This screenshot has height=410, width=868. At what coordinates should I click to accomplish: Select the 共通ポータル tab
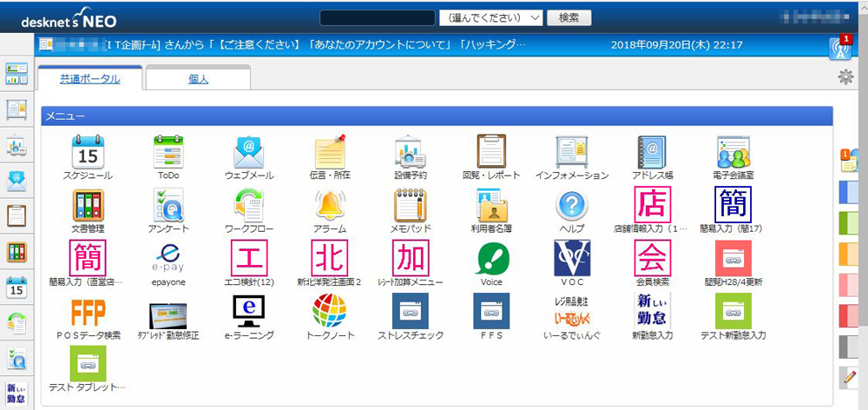89,78
